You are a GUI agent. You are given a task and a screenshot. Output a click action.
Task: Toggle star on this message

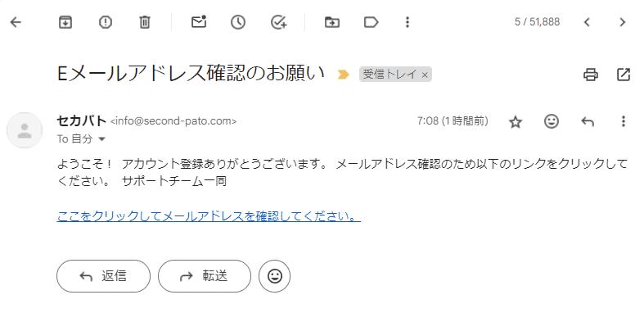coord(515,122)
